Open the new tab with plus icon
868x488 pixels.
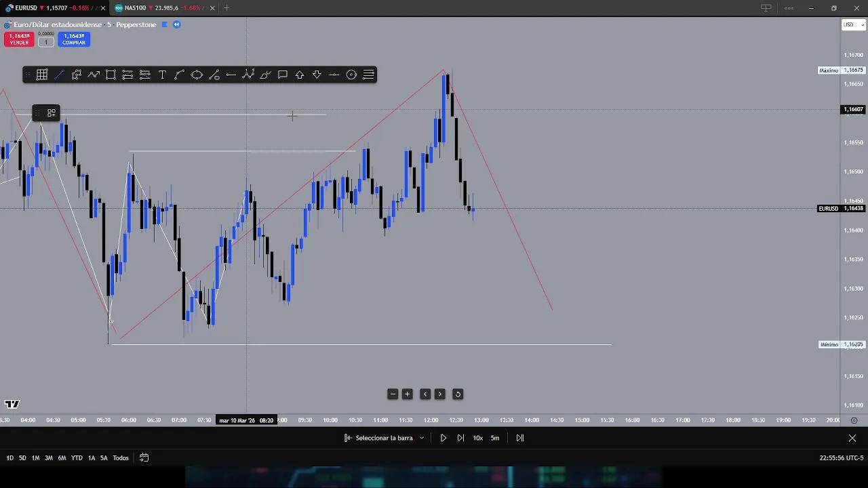point(226,8)
